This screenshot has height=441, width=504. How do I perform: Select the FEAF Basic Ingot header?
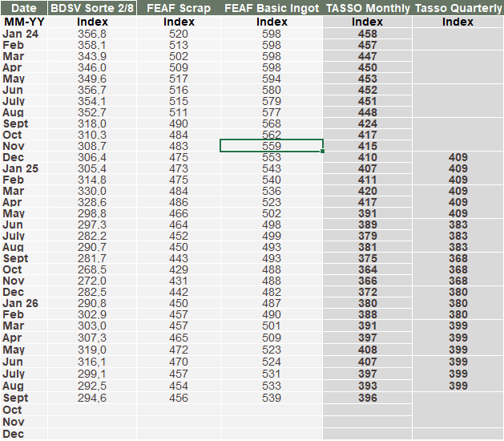tap(272, 8)
